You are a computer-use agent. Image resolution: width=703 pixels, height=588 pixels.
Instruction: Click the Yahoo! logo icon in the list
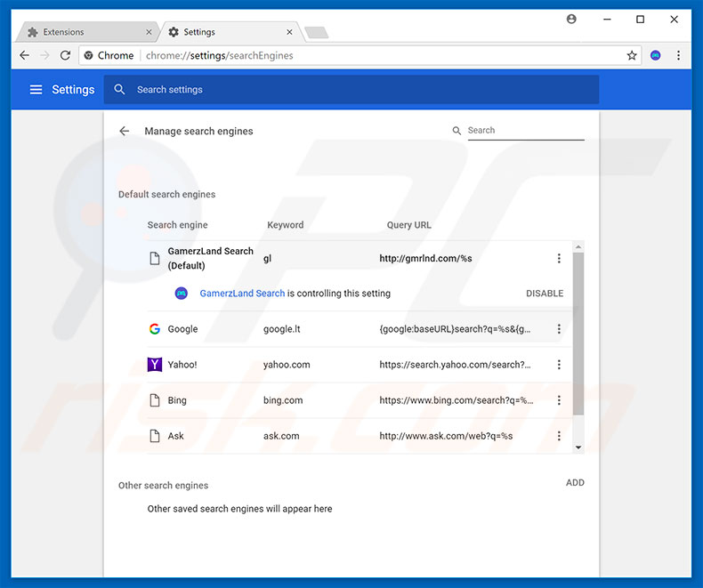tap(155, 365)
